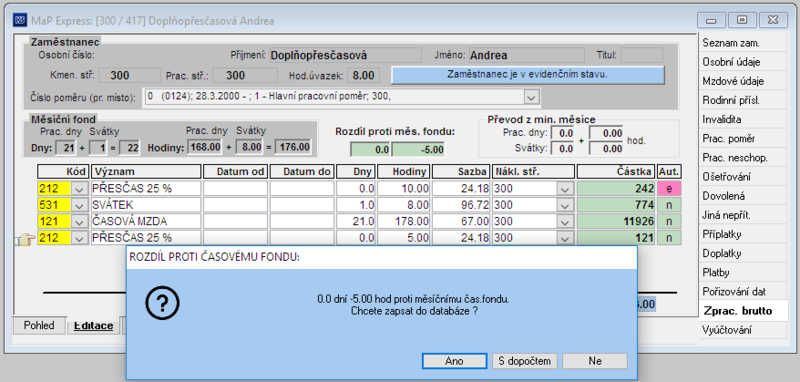This screenshot has height=382, width=800.
Task: Click the MaP Express application icon in title bar
Action: tap(20, 20)
